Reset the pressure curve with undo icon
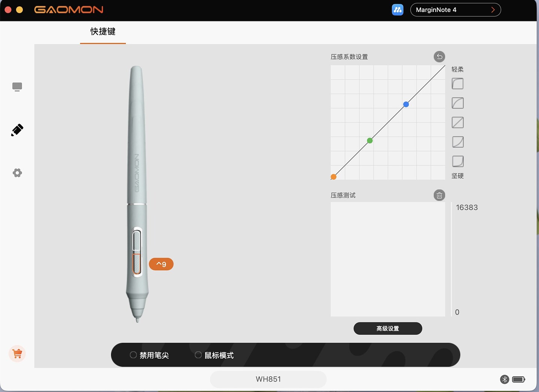Image resolution: width=539 pixels, height=392 pixels. [439, 57]
